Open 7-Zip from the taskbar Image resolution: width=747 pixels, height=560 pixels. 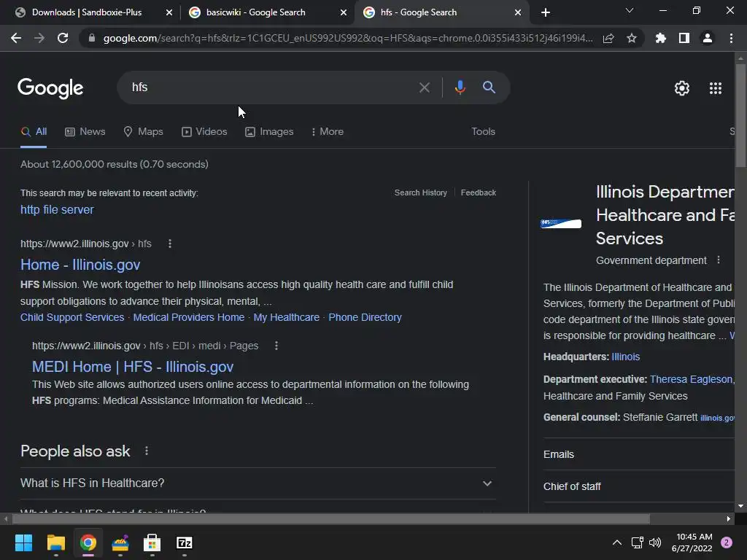185,542
